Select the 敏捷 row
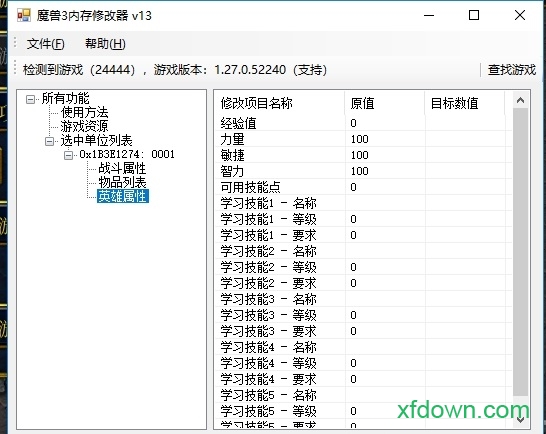 coord(364,155)
